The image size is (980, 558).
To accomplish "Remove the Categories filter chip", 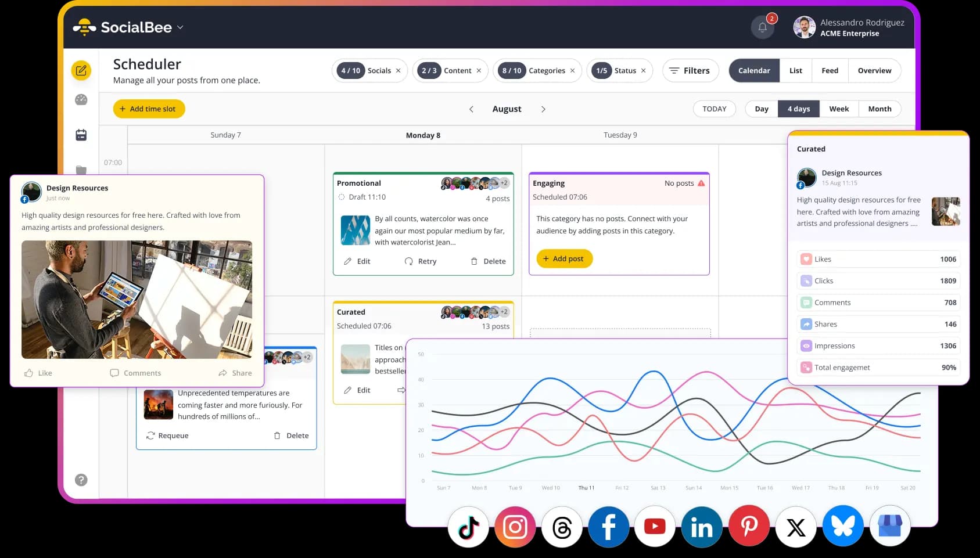I will pos(572,71).
